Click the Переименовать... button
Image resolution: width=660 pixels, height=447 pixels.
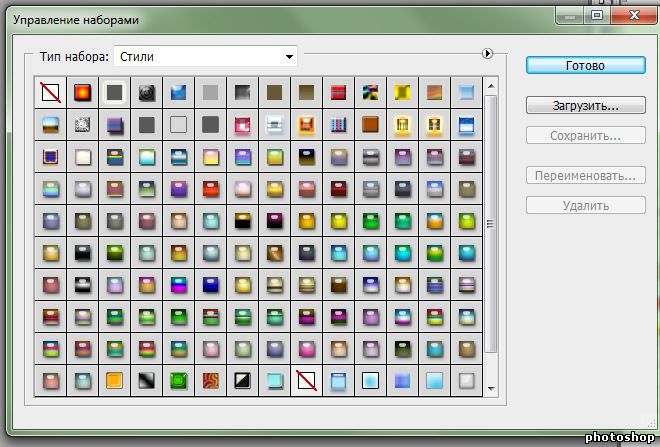(585, 175)
